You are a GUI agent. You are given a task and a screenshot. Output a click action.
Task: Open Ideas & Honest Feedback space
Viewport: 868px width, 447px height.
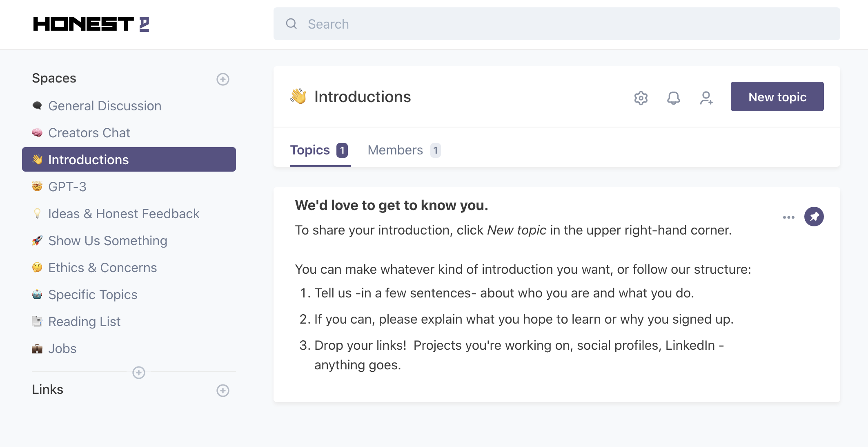124,214
